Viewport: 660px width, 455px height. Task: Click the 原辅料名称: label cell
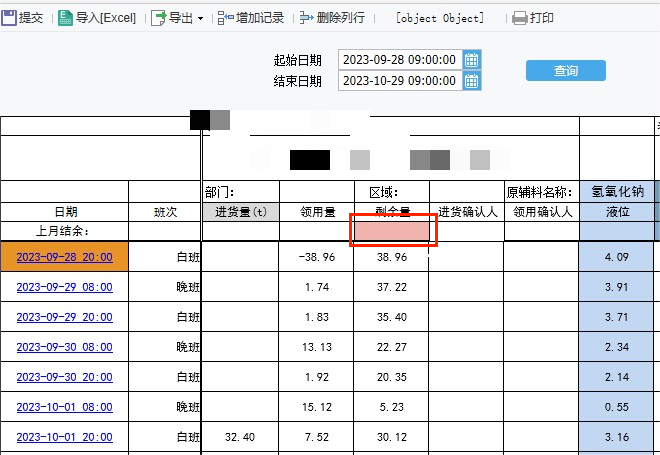click(542, 192)
